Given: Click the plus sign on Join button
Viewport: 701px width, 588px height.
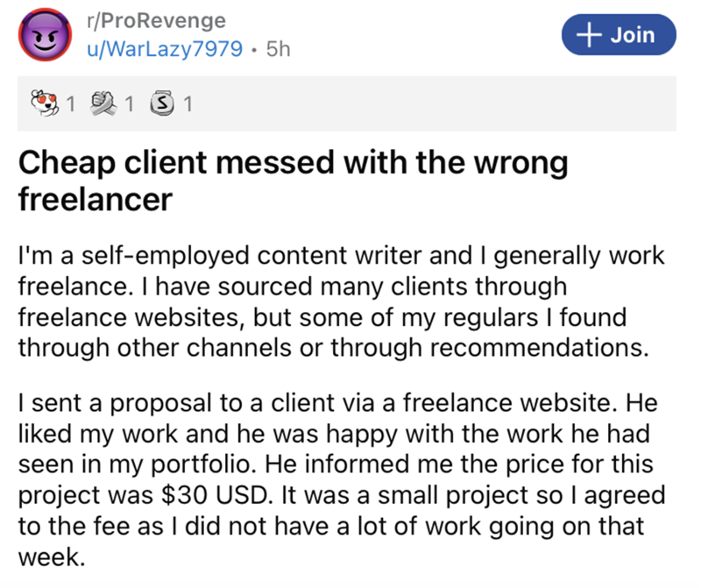Looking at the screenshot, I should [590, 35].
